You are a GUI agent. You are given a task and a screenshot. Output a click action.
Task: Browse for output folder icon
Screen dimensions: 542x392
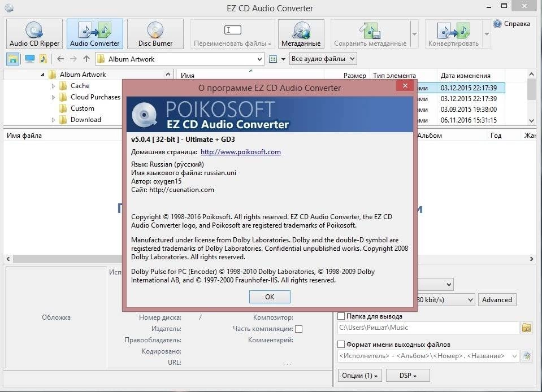526,328
